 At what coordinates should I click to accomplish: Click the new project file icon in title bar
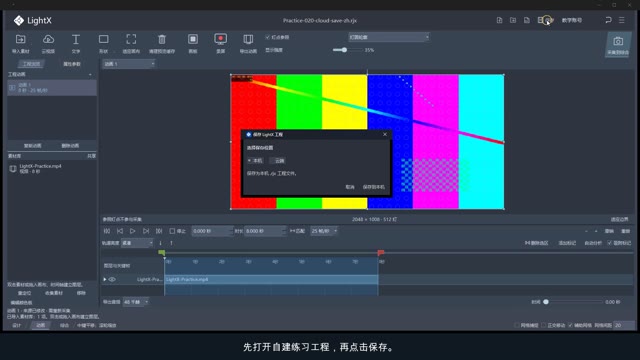(499, 20)
